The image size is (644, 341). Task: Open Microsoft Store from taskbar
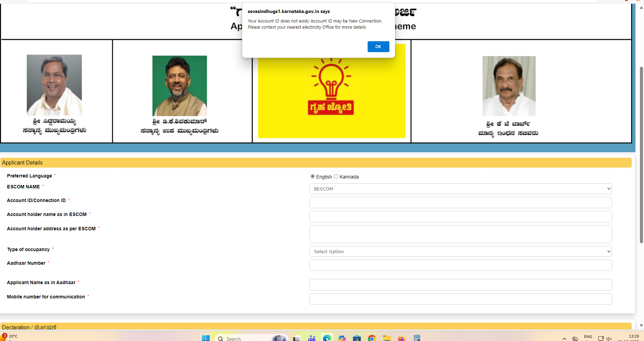[357, 338]
